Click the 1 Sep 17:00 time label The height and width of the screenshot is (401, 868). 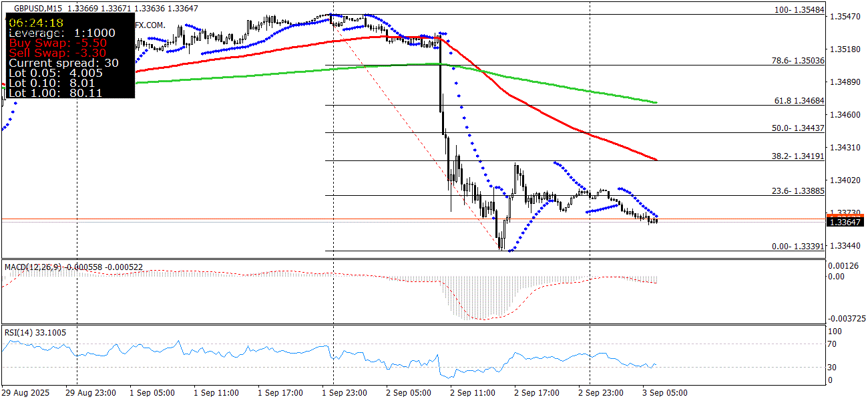[280, 393]
